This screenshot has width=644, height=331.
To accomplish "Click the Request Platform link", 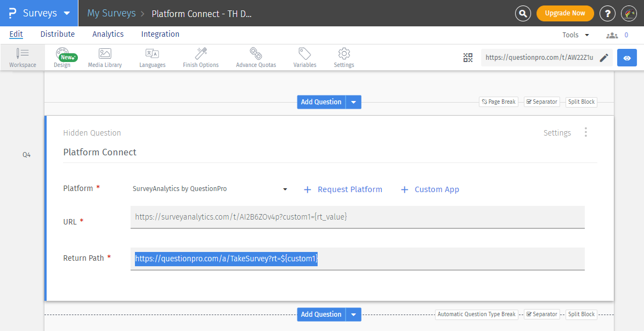I will [x=343, y=189].
